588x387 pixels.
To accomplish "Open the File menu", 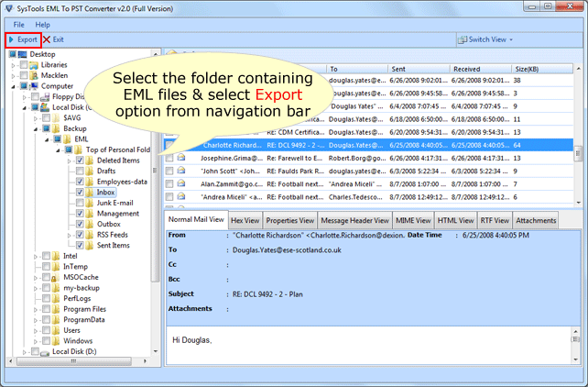I will tap(18, 25).
